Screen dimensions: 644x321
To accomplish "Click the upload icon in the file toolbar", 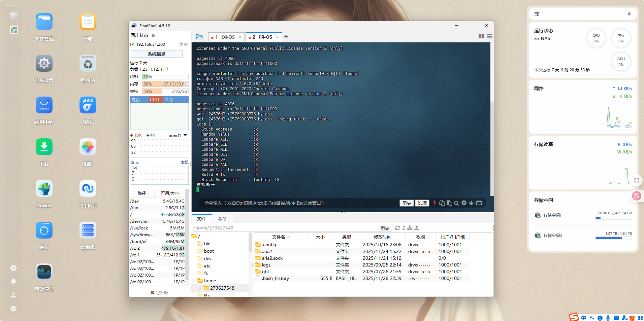I will click(x=417, y=228).
